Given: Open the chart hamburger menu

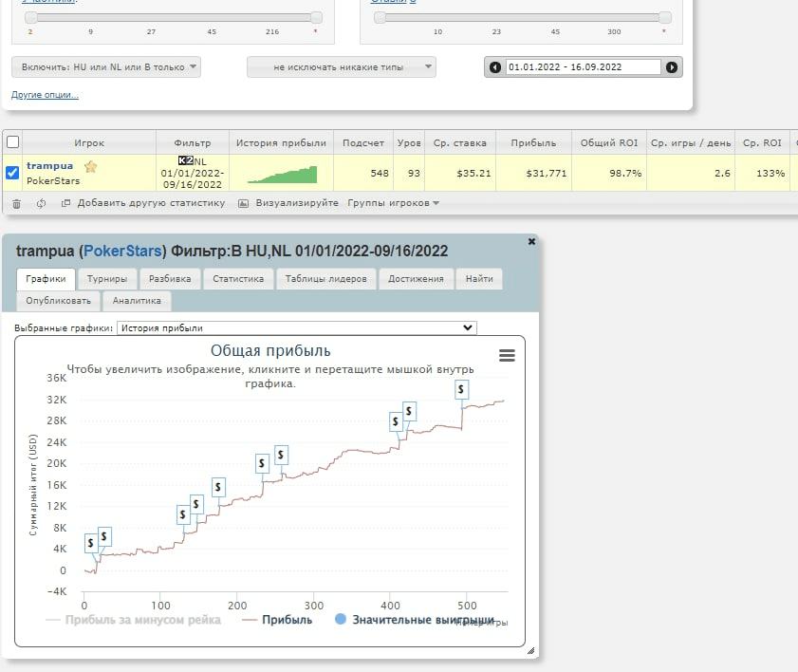Looking at the screenshot, I should coord(507,355).
